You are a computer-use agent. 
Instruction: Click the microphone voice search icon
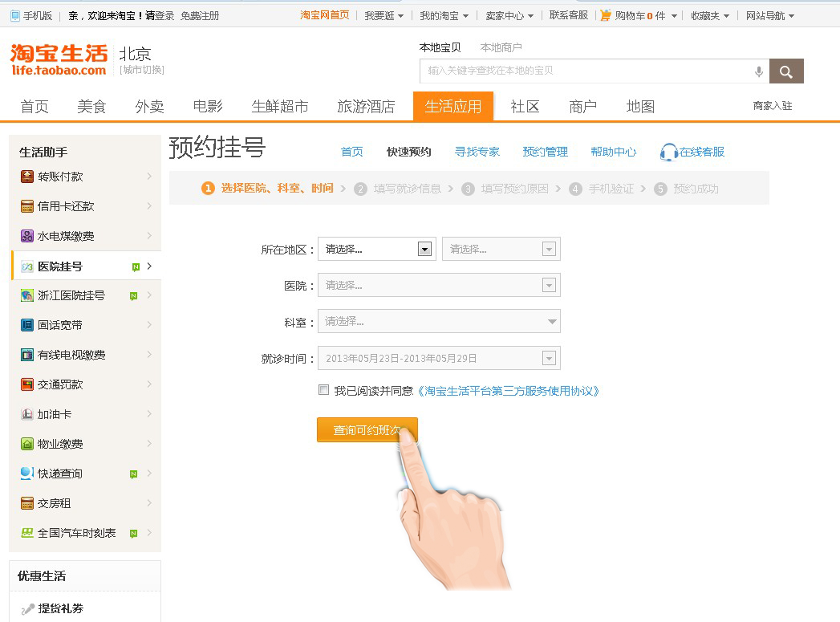[758, 71]
